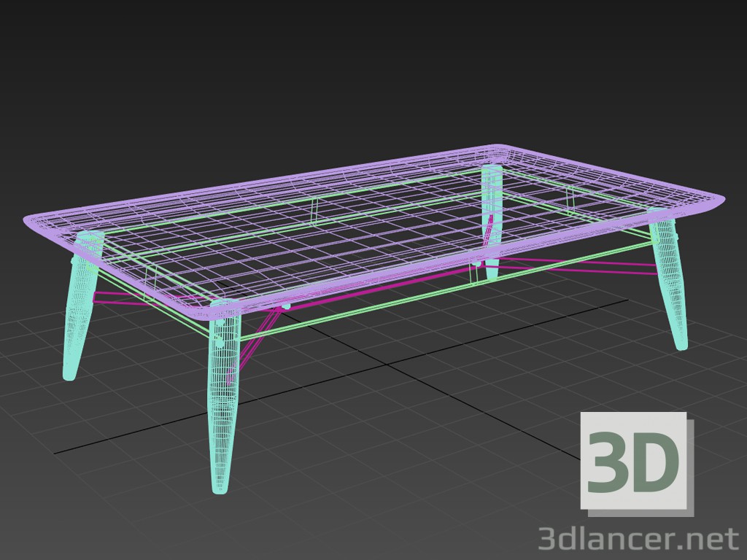
Task: Select the tallest foreground cyan table leg
Action: click(x=224, y=397)
